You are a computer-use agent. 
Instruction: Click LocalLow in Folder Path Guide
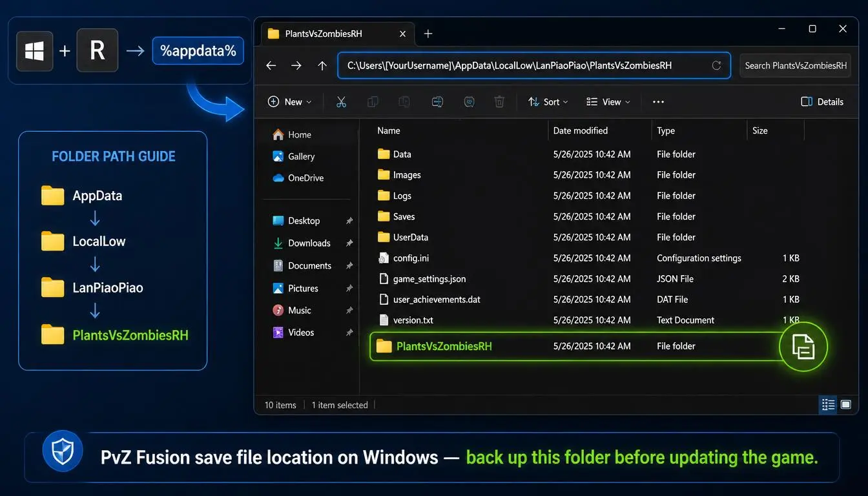pos(83,242)
